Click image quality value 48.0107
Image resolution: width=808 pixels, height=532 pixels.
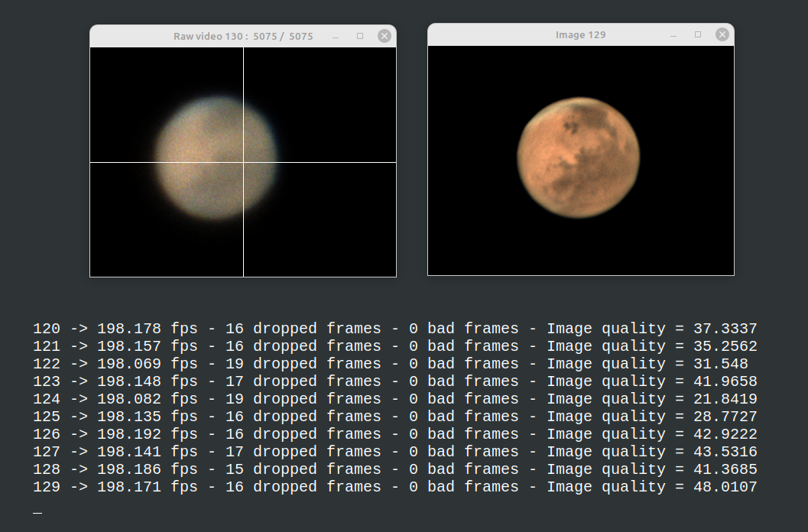coord(725,486)
